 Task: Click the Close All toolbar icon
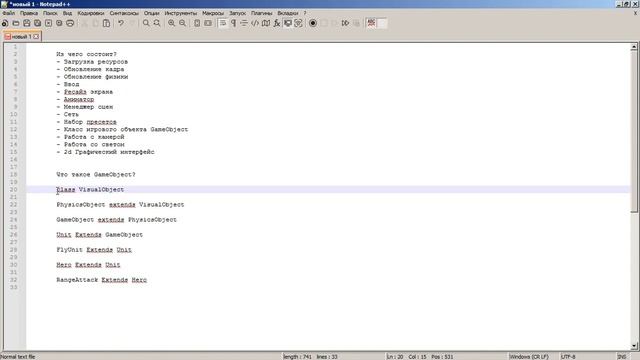pyautogui.click(x=59, y=23)
